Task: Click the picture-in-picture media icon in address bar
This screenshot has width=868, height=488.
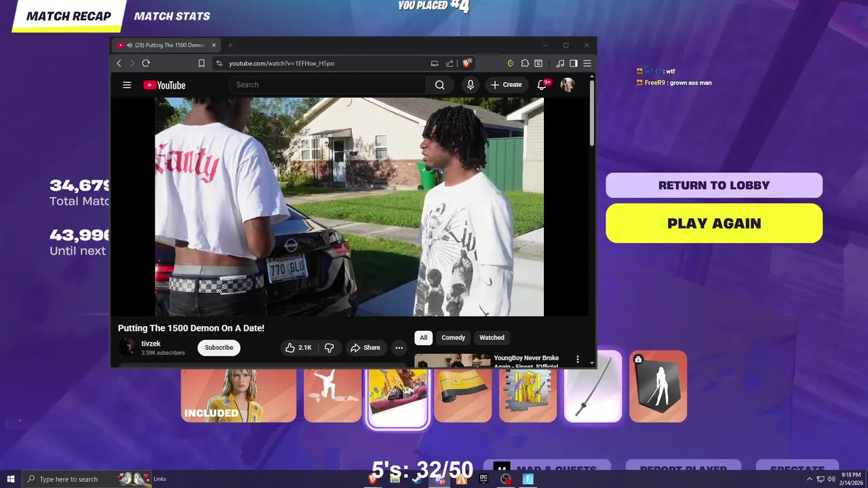Action: pos(434,63)
